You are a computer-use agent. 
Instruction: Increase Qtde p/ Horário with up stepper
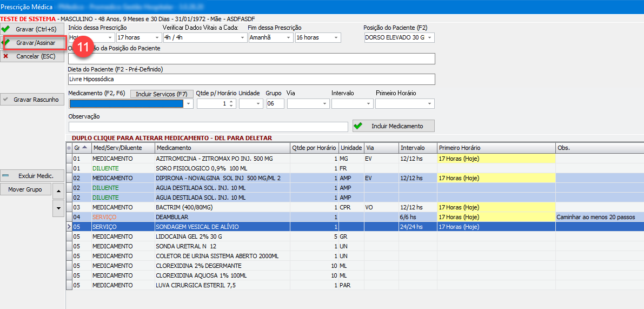click(x=231, y=101)
